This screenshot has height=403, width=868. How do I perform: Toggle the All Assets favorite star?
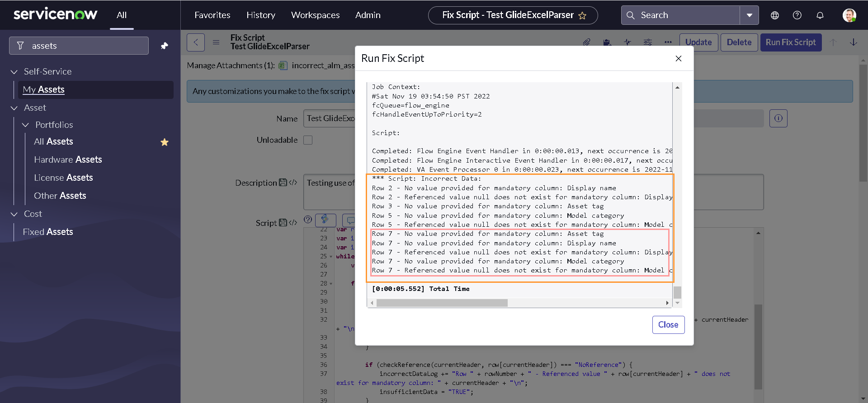pos(165,142)
